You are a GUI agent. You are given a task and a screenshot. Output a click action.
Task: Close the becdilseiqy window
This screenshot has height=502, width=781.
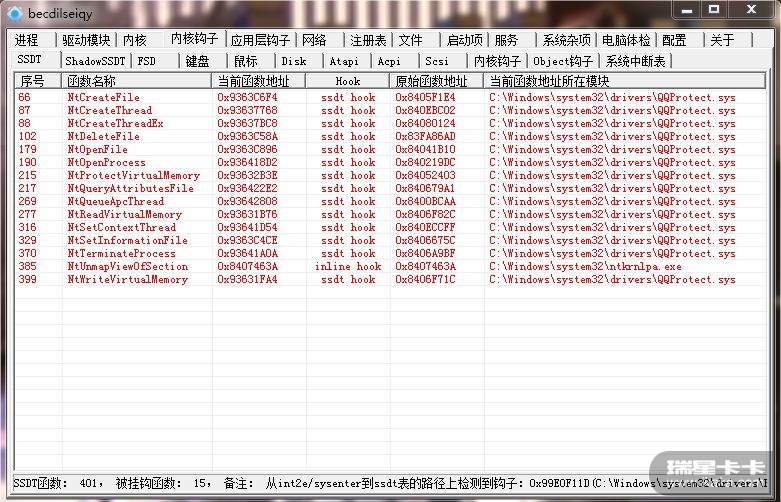[752, 10]
